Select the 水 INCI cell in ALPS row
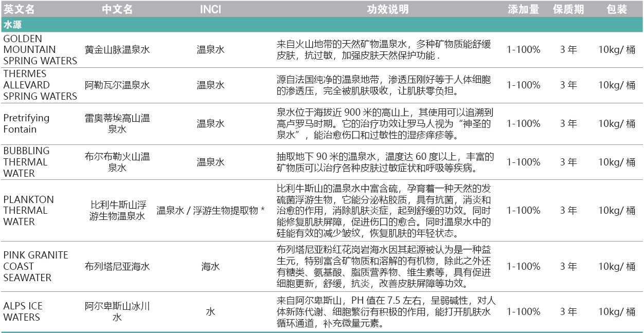Screen dimensions: 644x333 210,311
